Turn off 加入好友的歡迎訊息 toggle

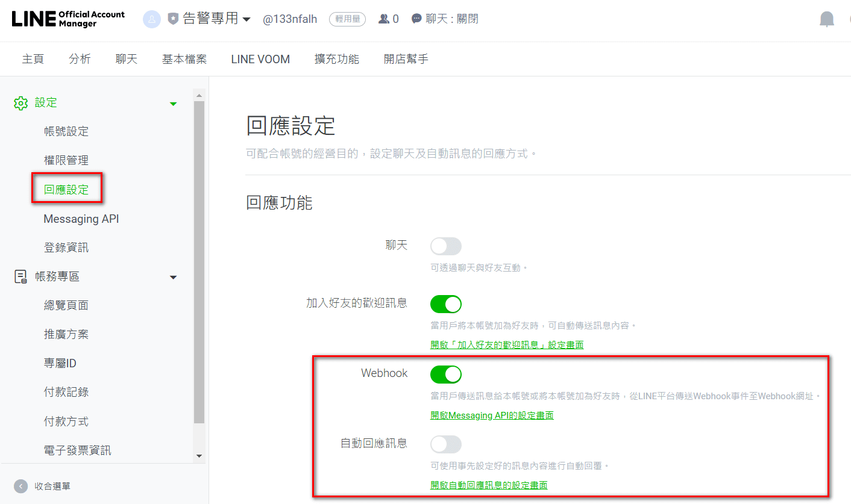tap(445, 304)
